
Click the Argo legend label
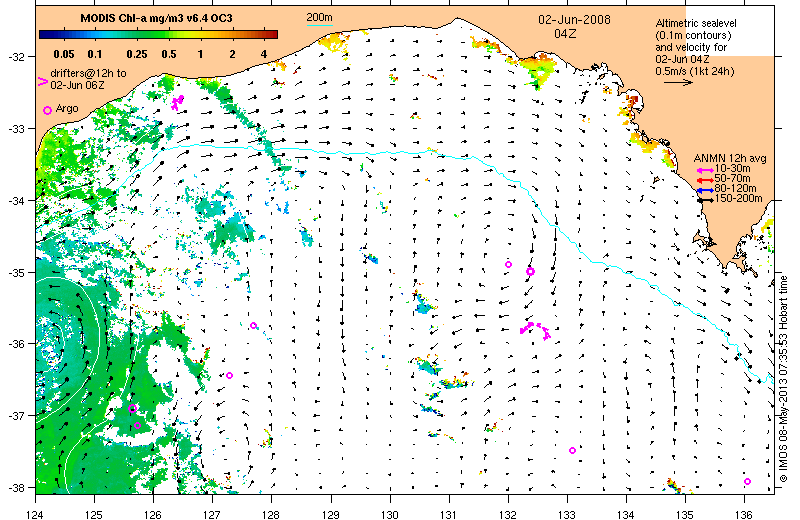[x=67, y=108]
